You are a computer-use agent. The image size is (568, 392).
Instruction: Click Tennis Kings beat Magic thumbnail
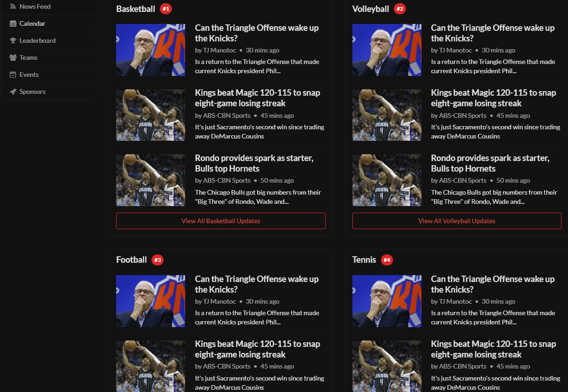tap(387, 366)
